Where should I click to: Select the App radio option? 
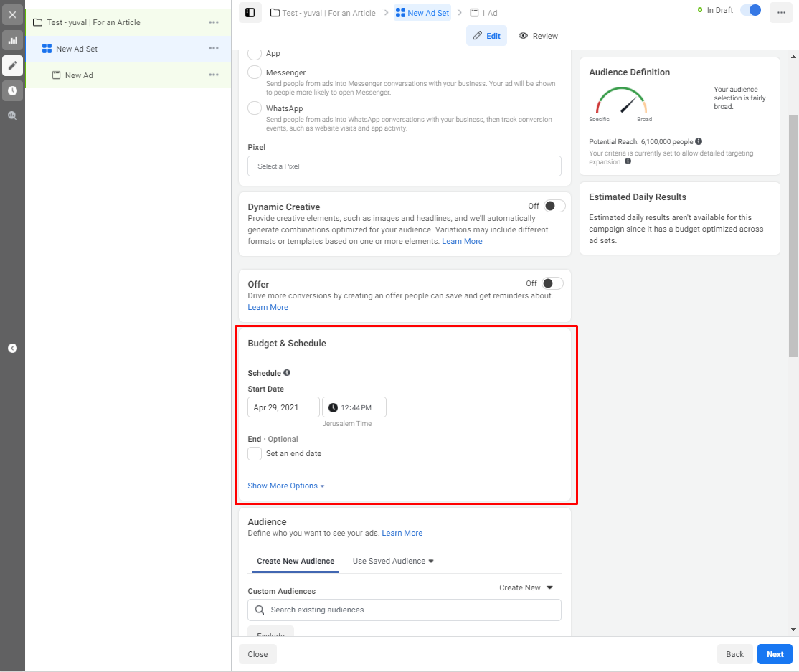coord(255,53)
